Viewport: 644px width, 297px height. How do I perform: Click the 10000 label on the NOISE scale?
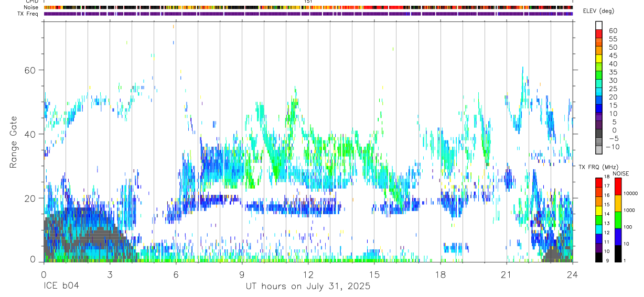[631, 193]
